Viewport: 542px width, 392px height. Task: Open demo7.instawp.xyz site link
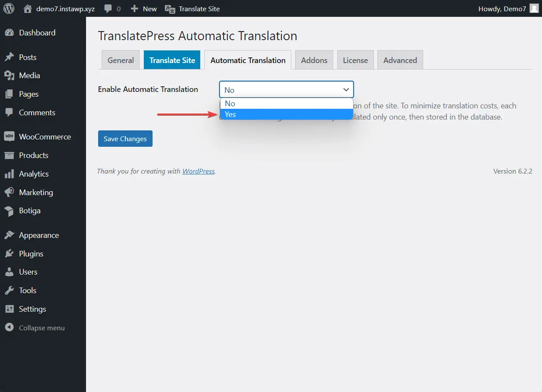pyautogui.click(x=66, y=9)
